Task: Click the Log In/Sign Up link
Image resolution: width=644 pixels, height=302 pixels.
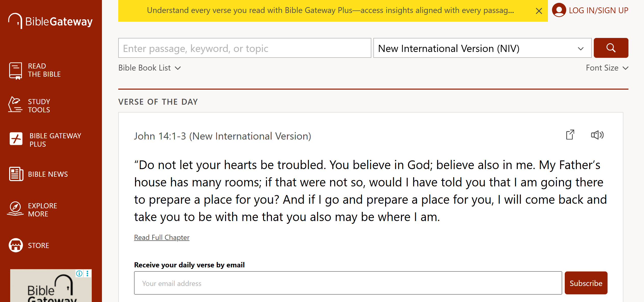Action: coord(598,10)
